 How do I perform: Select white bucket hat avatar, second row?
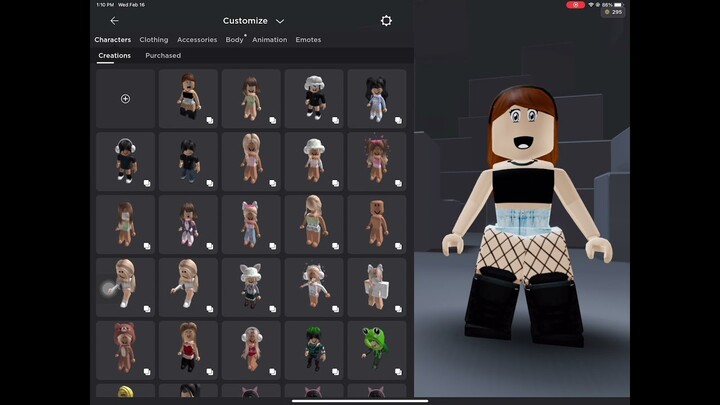coord(314,162)
